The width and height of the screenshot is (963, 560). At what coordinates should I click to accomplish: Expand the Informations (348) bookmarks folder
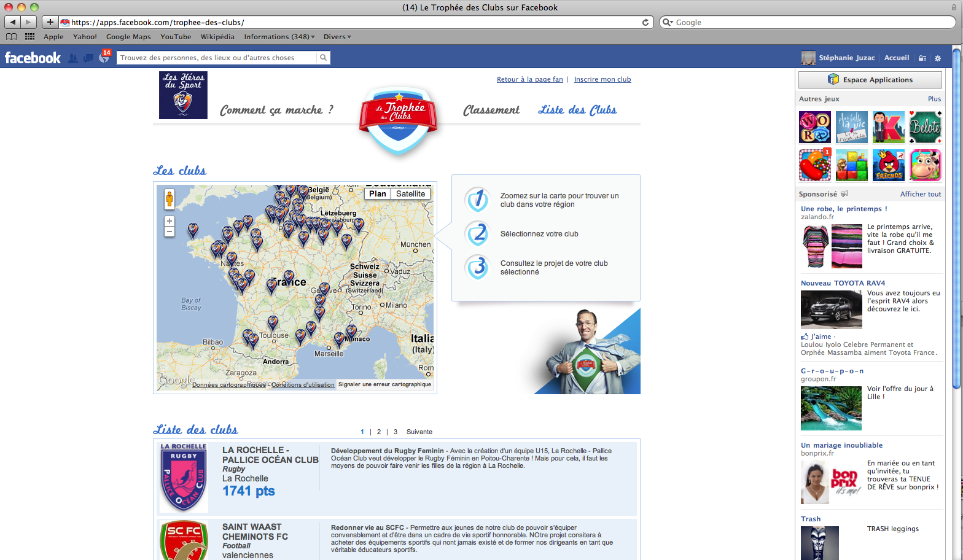coord(279,37)
